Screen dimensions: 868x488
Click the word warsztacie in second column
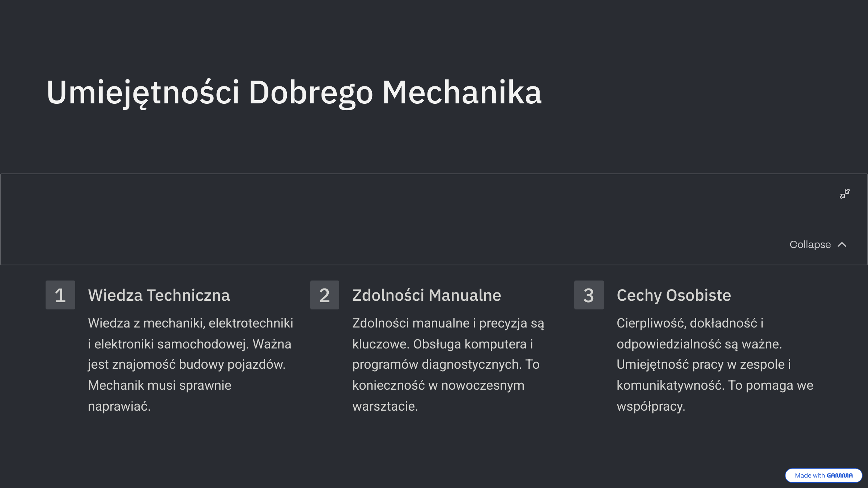pyautogui.click(x=385, y=406)
